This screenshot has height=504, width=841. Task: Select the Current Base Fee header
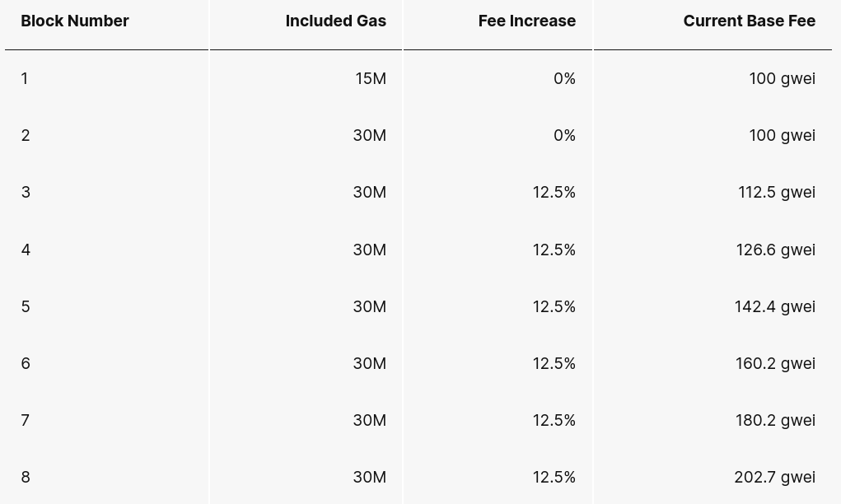[750, 21]
